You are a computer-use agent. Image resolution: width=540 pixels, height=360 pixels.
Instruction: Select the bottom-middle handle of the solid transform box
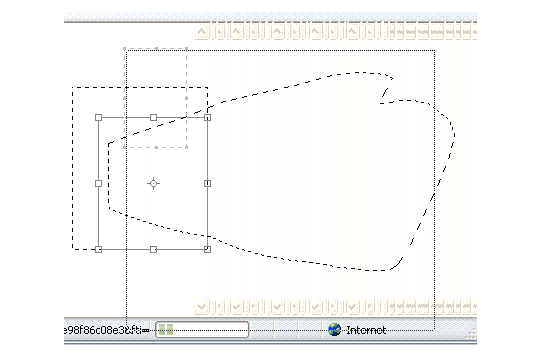(154, 249)
